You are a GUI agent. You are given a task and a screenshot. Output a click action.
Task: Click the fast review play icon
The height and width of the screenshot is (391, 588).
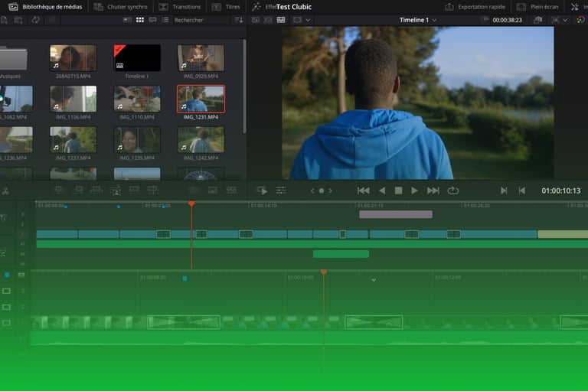262,191
